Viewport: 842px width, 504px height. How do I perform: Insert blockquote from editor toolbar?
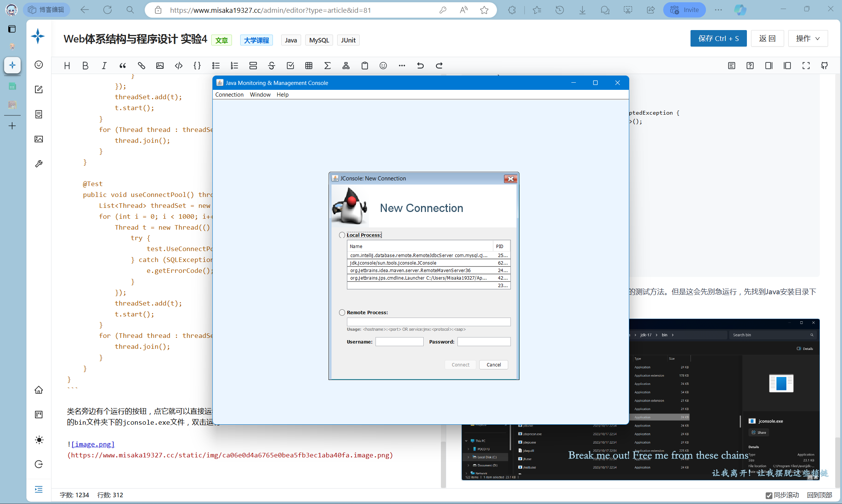point(123,66)
